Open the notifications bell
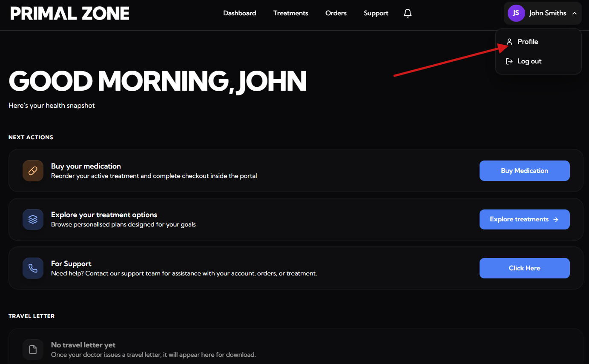The width and height of the screenshot is (589, 364). coord(408,13)
